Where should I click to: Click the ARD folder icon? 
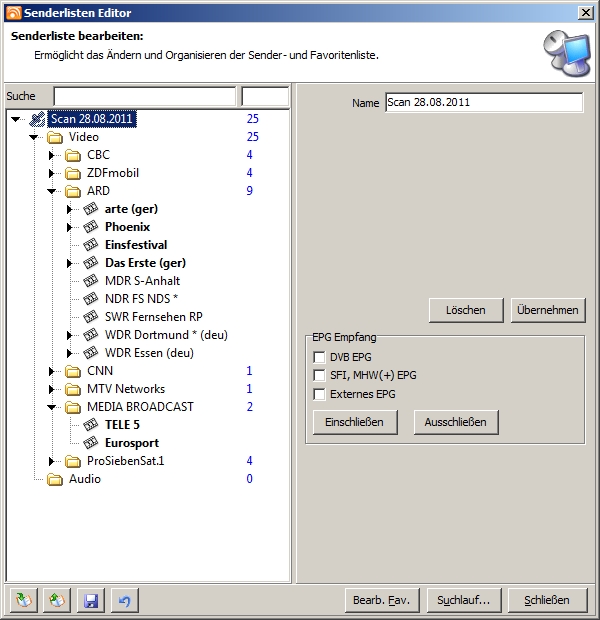point(73,191)
